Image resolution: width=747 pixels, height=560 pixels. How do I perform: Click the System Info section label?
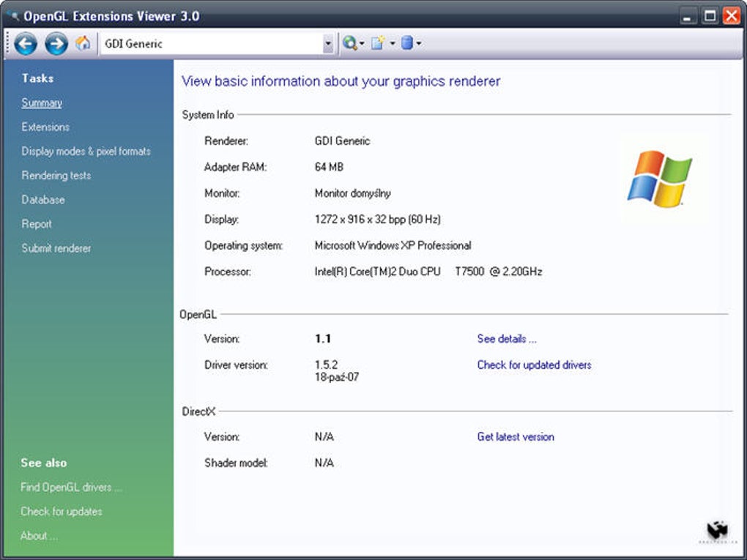coord(208,115)
